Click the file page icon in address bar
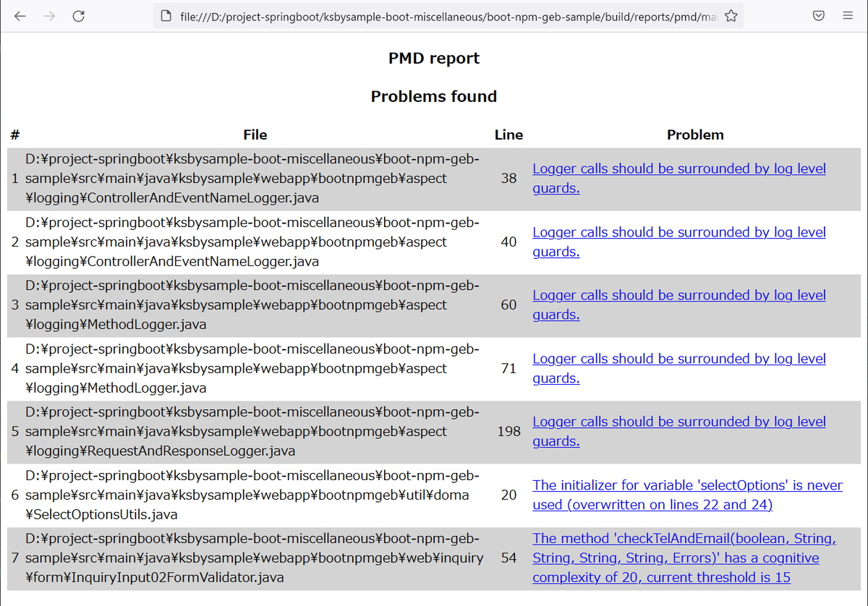The height and width of the screenshot is (606, 868). point(166,16)
